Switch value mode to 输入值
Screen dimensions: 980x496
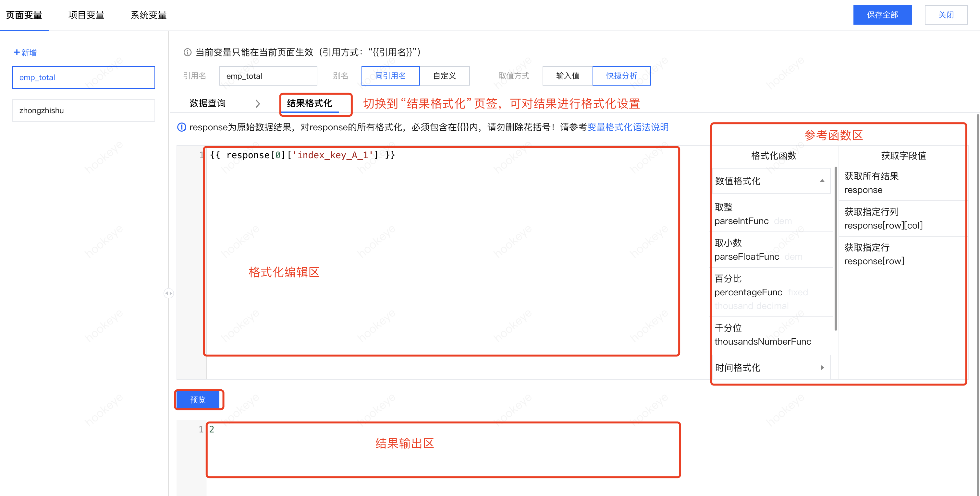pyautogui.click(x=567, y=76)
